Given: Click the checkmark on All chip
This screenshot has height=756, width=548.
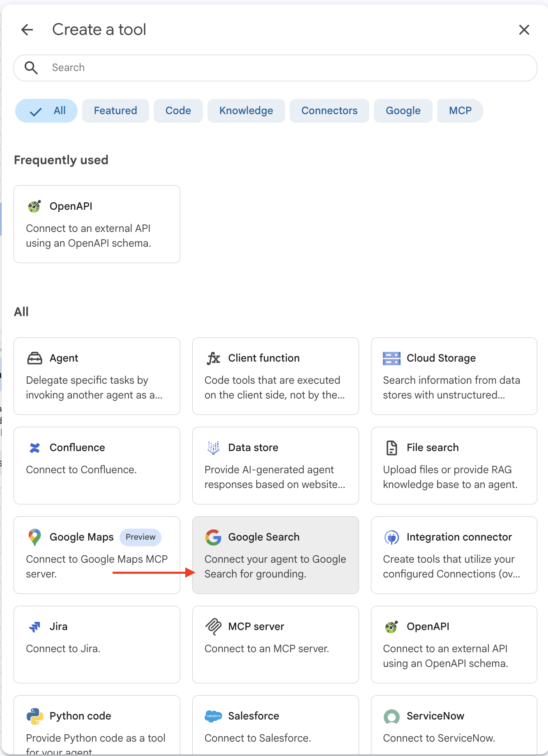Looking at the screenshot, I should (x=36, y=112).
